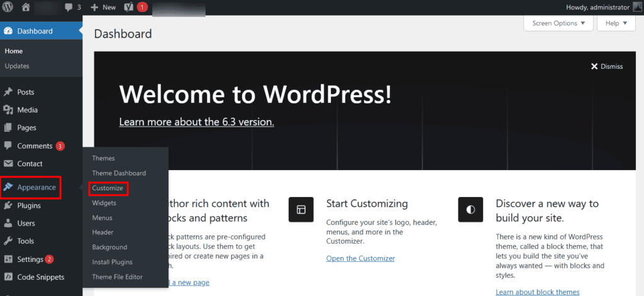Click the home site icon in admin bar
This screenshot has width=644, height=296.
pyautogui.click(x=26, y=7)
